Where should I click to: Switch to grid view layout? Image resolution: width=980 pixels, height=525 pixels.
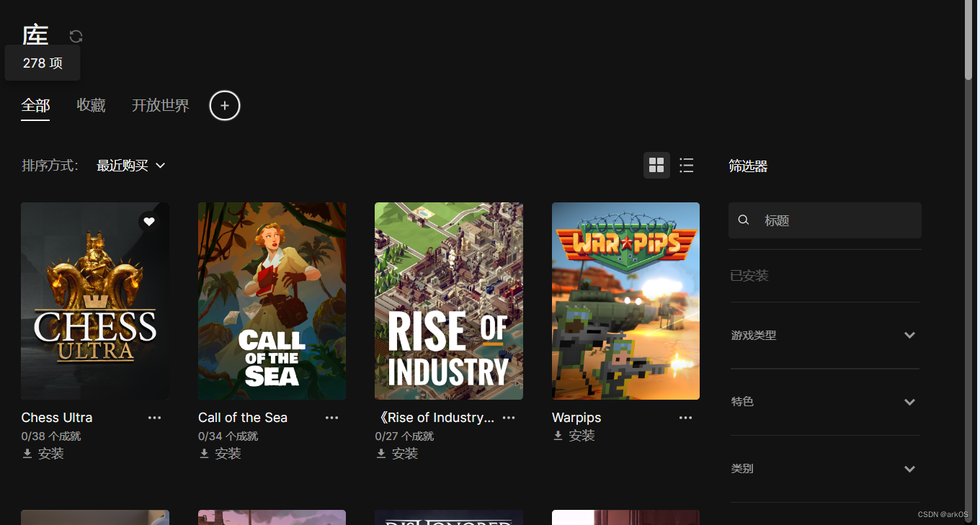(656, 166)
